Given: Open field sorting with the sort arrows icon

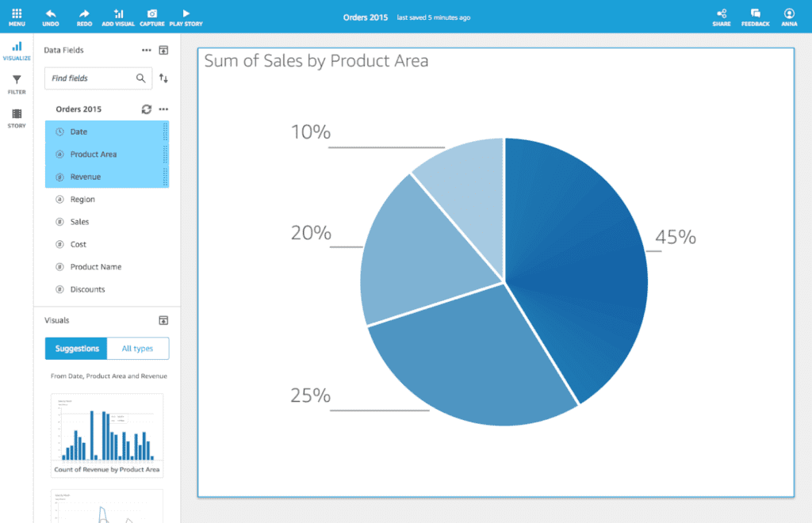Looking at the screenshot, I should (164, 78).
